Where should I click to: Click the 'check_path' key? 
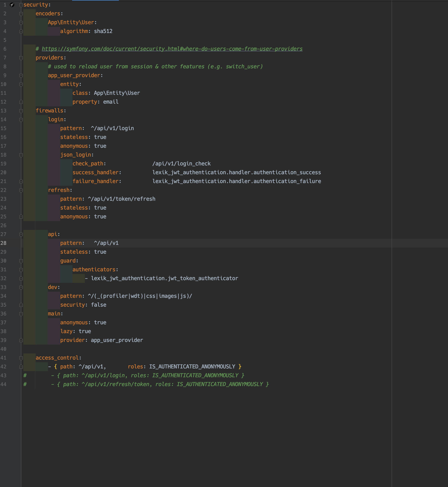tap(88, 164)
